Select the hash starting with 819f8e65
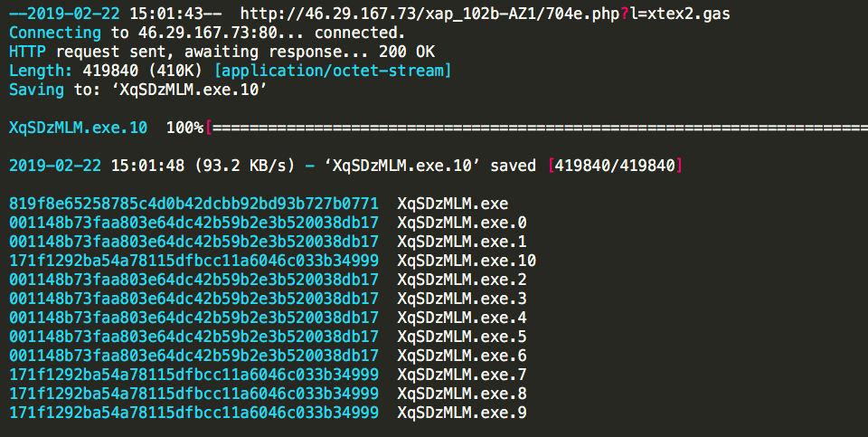The width and height of the screenshot is (868, 437). click(x=193, y=204)
